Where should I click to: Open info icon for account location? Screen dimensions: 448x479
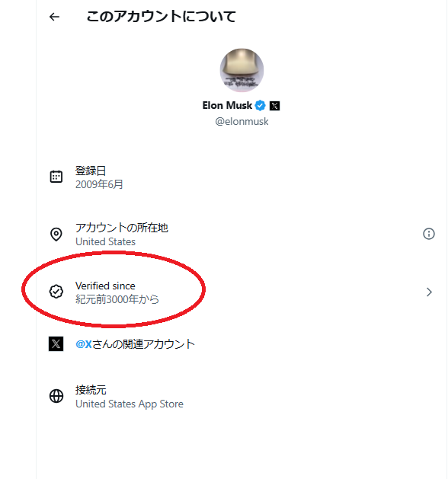(429, 234)
